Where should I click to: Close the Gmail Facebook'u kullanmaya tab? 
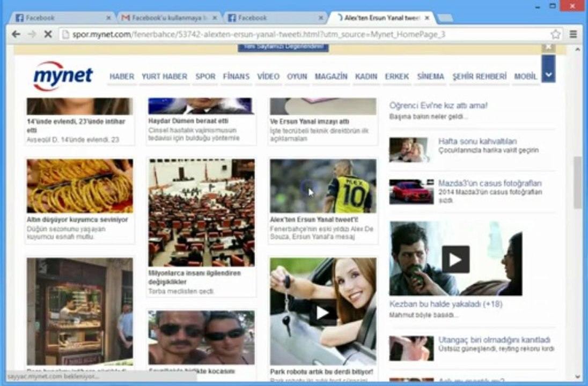coord(215,18)
